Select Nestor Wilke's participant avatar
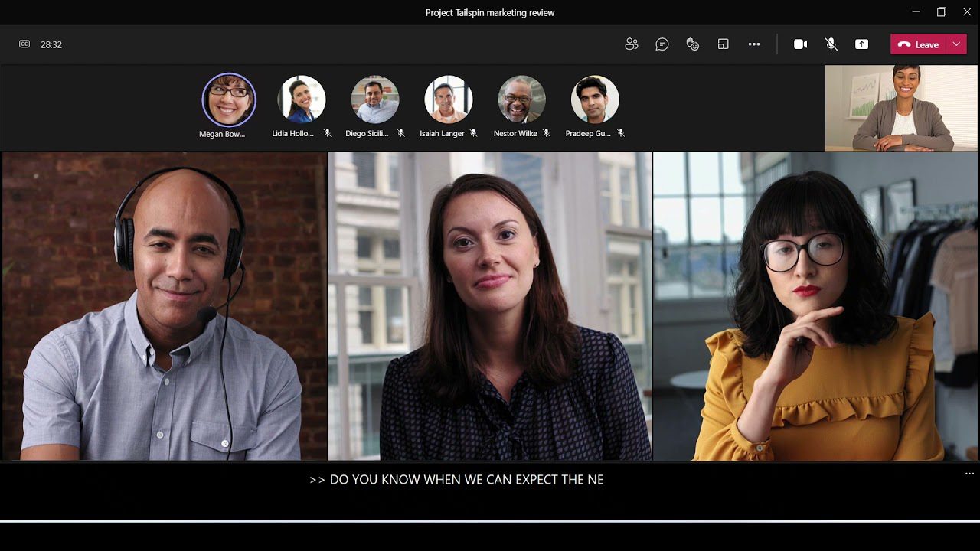This screenshot has height=551, width=980. pos(521,99)
